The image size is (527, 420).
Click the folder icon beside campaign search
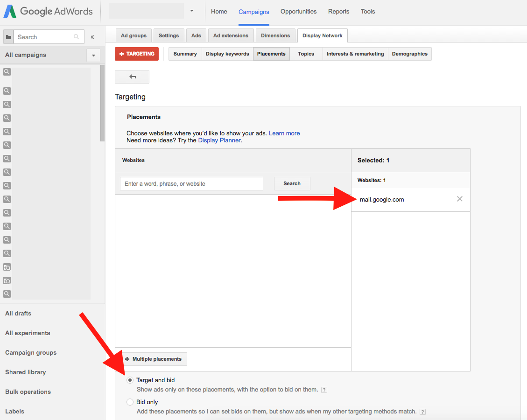click(x=8, y=36)
